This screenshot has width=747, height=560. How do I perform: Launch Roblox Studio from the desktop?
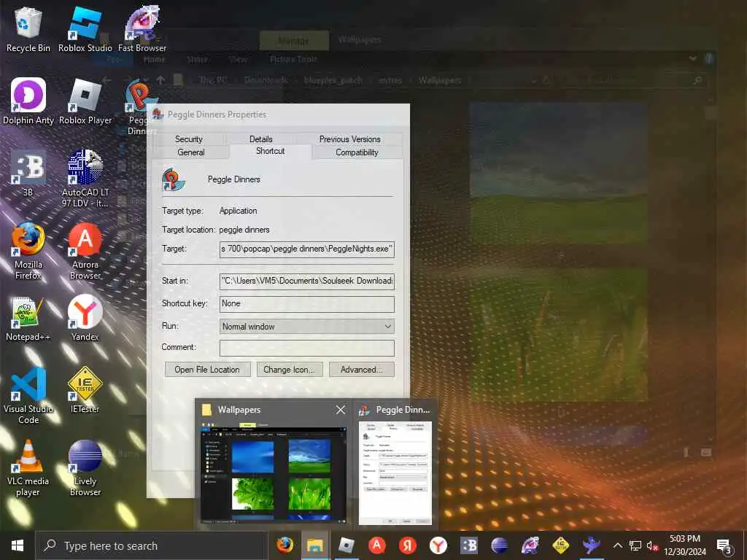click(x=85, y=28)
